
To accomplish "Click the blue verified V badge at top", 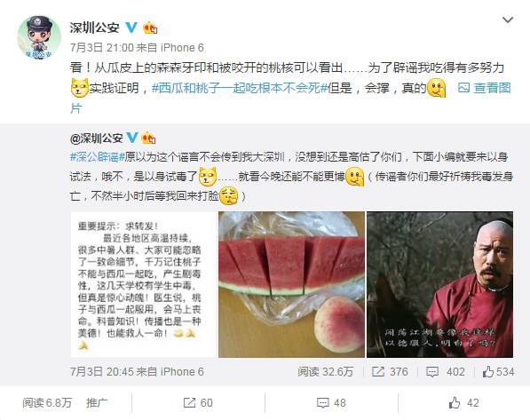I will pos(131,28).
